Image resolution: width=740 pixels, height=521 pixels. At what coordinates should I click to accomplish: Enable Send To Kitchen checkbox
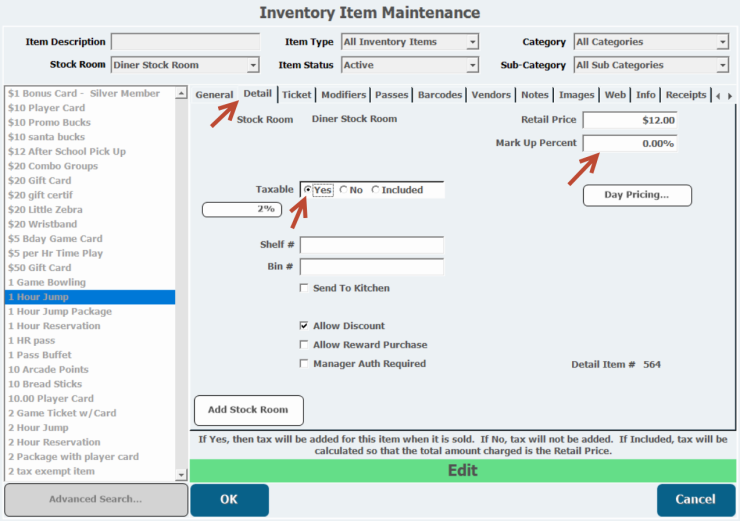tap(304, 288)
